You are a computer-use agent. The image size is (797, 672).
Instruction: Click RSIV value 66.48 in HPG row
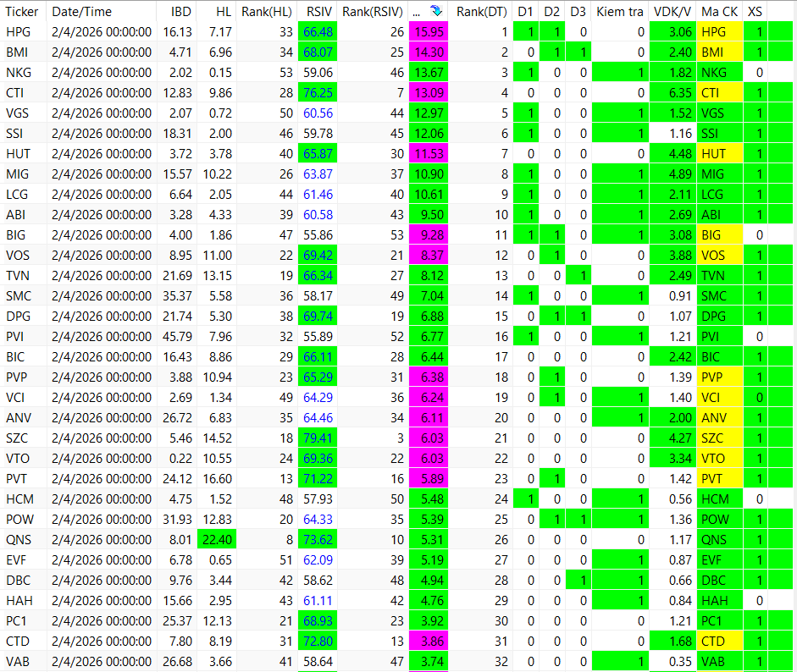click(x=318, y=32)
